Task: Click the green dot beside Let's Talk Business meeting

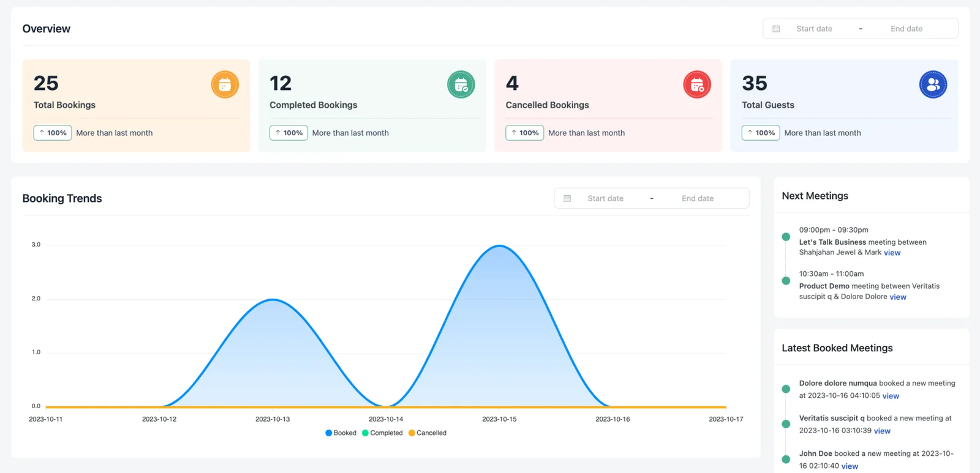Action: 786,237
